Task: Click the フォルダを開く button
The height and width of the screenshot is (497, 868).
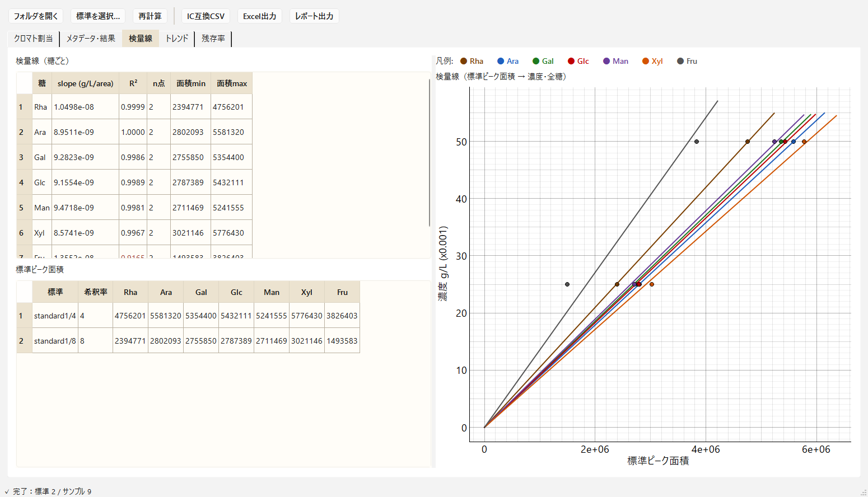Action: coord(36,16)
